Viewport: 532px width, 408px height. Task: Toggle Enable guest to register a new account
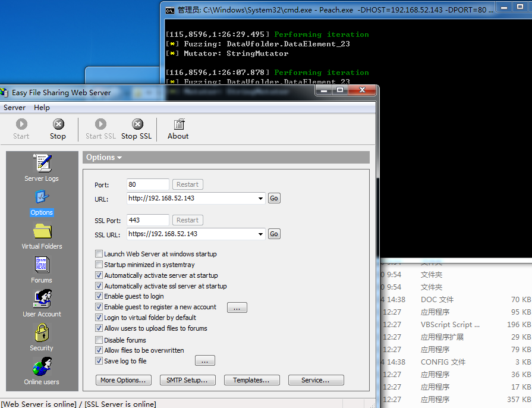point(99,307)
